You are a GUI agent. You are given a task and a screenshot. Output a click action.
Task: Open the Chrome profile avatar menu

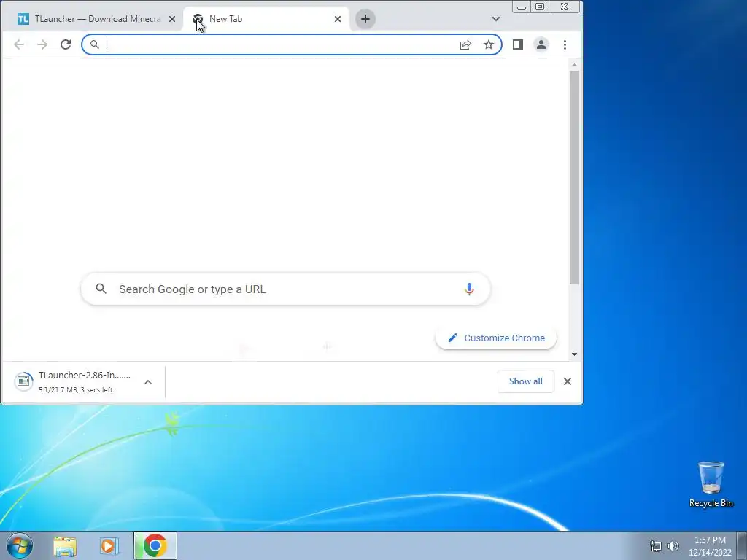pos(541,44)
